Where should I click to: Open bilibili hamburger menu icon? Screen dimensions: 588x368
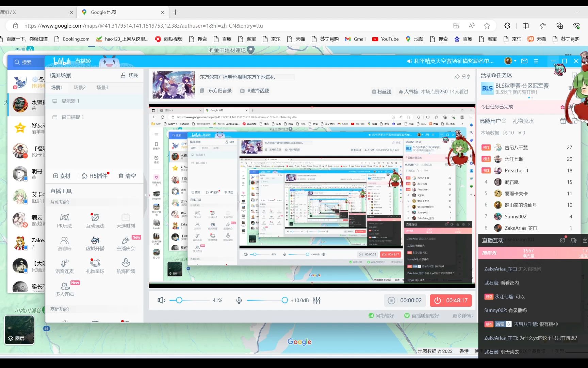pos(536,61)
